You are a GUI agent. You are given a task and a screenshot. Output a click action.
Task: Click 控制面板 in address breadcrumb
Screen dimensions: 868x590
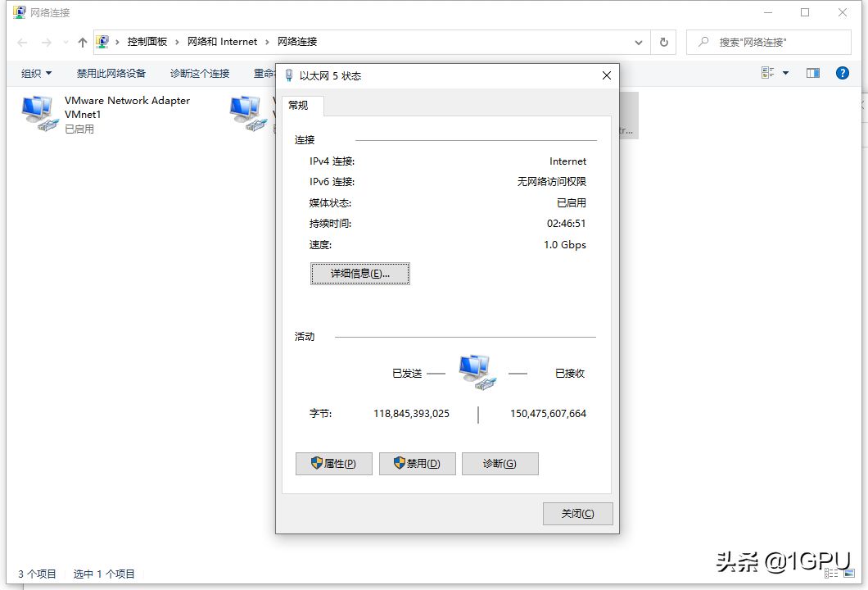(x=147, y=42)
